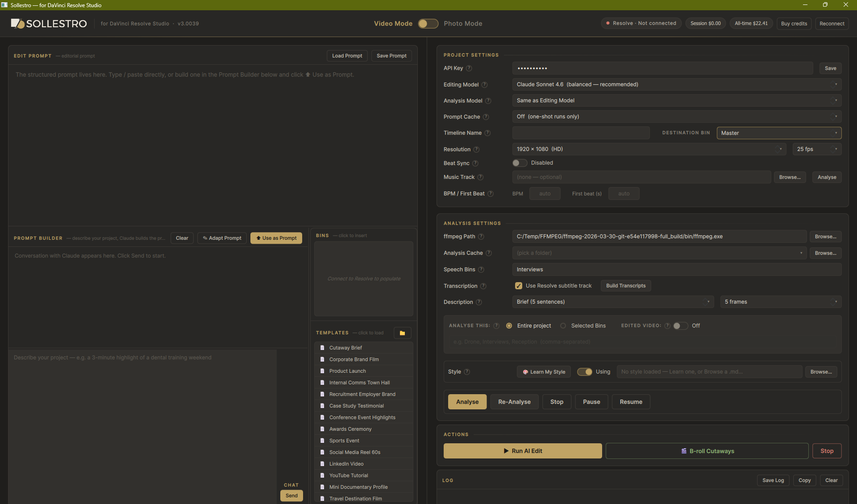The height and width of the screenshot is (504, 857).
Task: Load the YouTube Tutorial template
Action: [x=364, y=475]
